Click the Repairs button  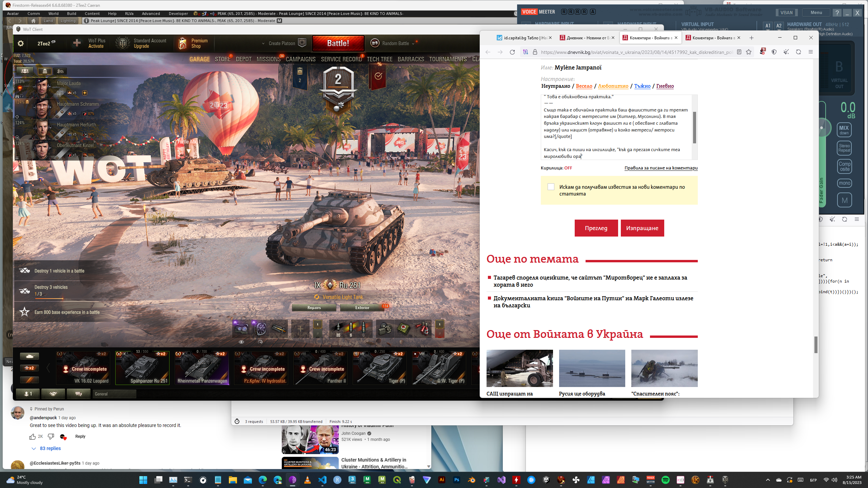click(314, 308)
